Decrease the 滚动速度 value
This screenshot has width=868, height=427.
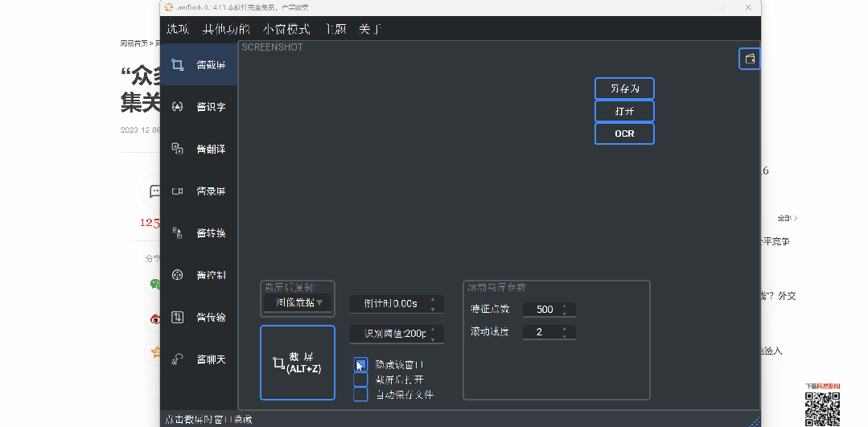564,336
